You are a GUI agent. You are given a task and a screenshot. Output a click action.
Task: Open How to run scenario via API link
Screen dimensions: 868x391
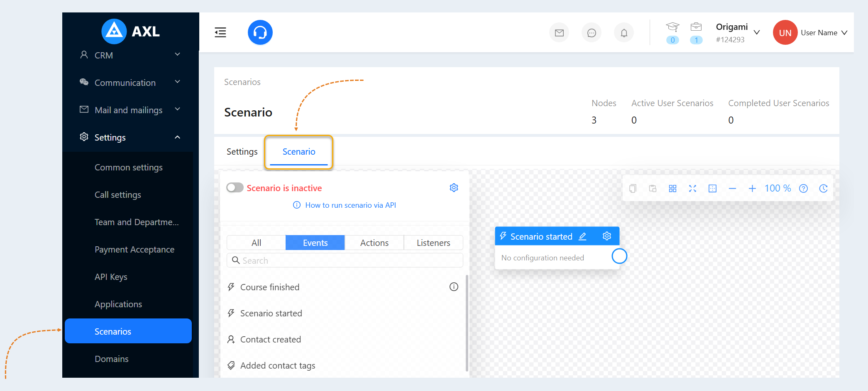345,205
